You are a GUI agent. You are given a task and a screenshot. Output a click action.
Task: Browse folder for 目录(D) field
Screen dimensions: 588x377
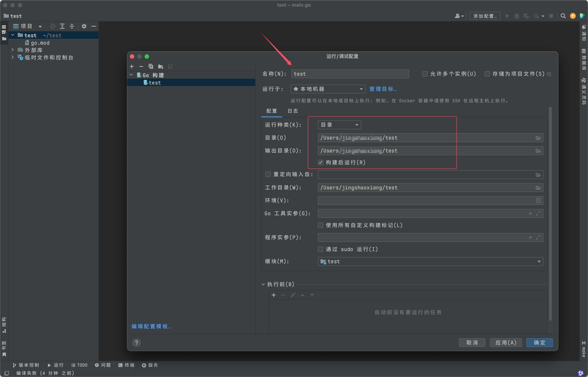coord(538,138)
